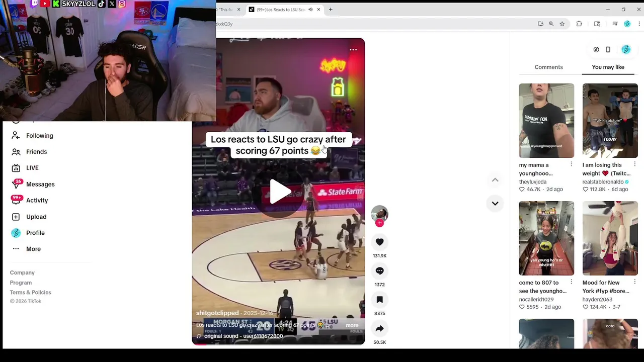Open the Program footer link

coord(21,283)
